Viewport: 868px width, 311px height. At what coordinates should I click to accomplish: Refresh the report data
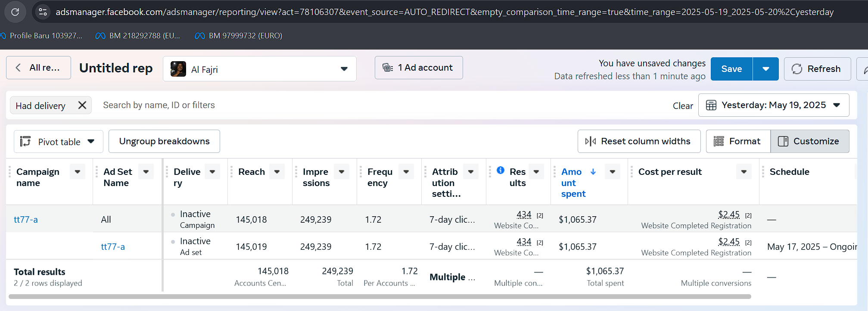(x=817, y=69)
